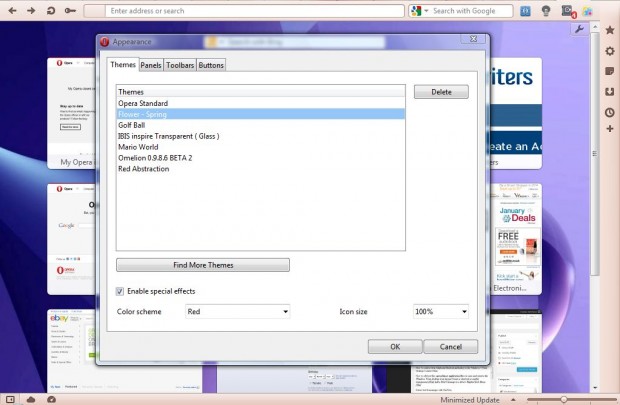Go back using the back arrow
This screenshot has width=620, height=405.
pos(12,11)
